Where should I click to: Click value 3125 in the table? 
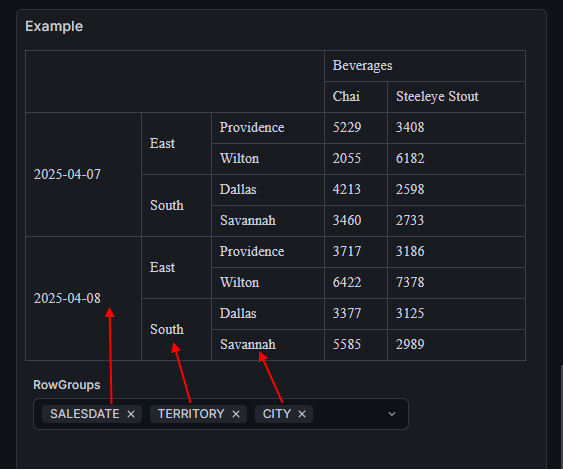coord(410,313)
